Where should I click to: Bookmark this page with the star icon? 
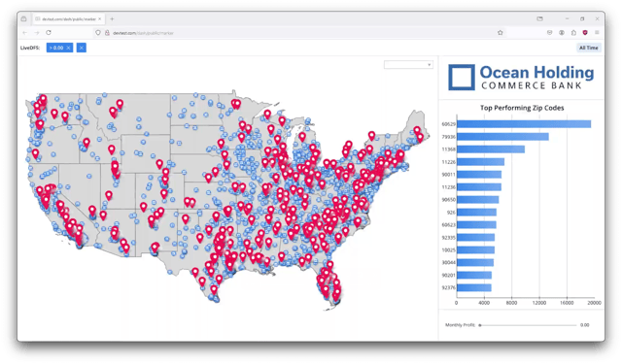click(501, 33)
